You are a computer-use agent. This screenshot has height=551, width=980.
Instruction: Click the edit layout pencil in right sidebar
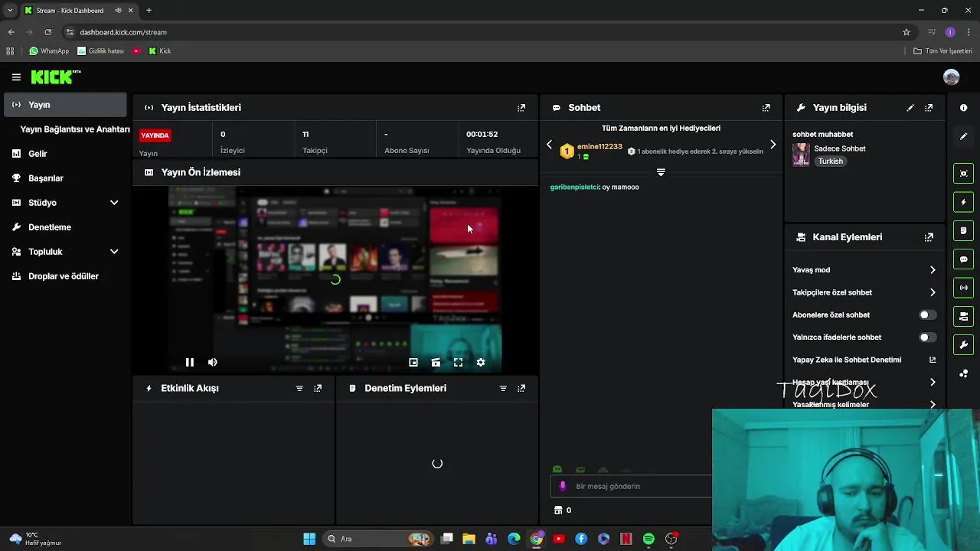[963, 136]
